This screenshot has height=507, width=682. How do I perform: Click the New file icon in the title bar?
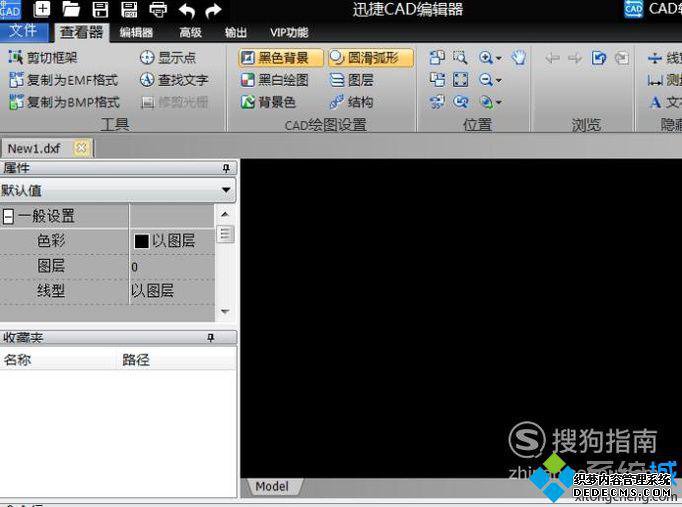[42, 9]
